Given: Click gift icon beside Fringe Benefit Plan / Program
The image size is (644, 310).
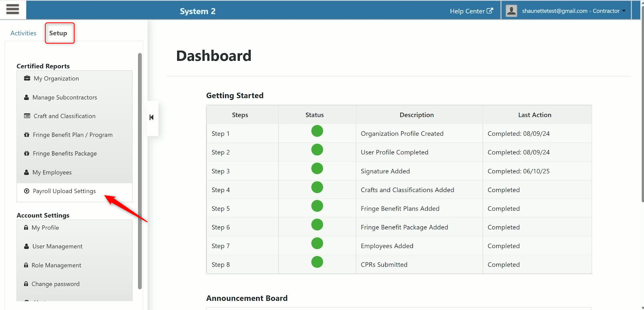Looking at the screenshot, I should (x=27, y=134).
